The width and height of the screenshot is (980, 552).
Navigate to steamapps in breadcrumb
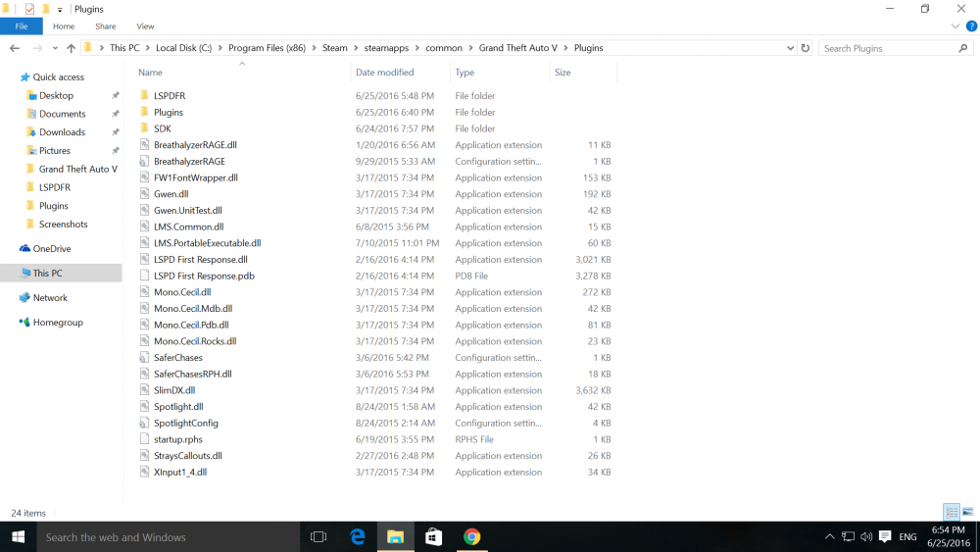pos(386,48)
